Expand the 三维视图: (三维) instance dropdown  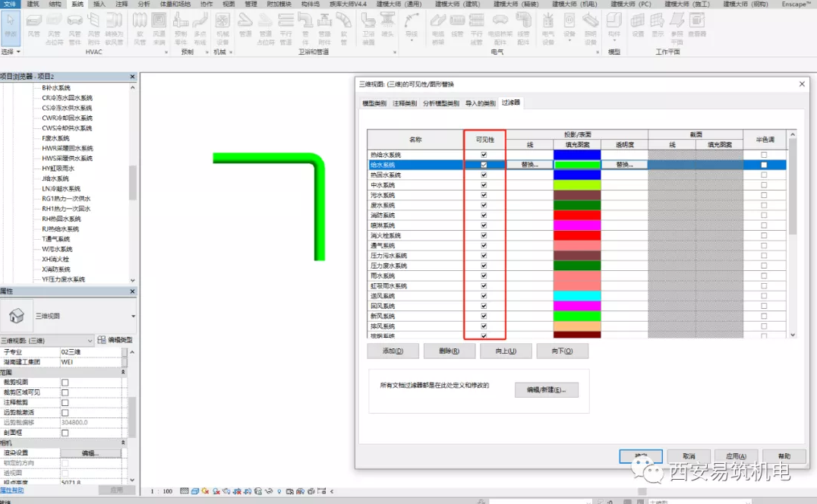tap(90, 340)
